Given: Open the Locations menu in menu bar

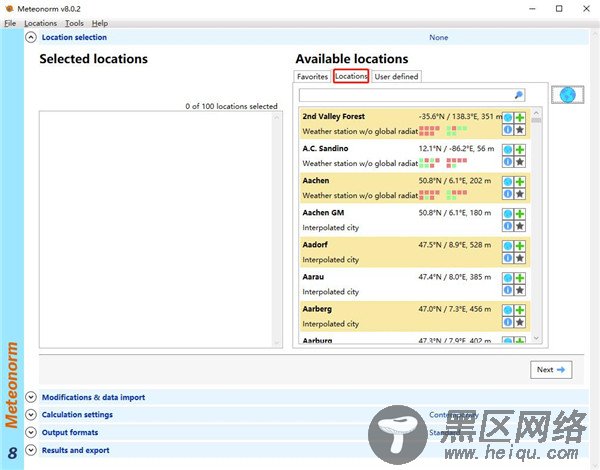Looking at the screenshot, I should [x=41, y=23].
